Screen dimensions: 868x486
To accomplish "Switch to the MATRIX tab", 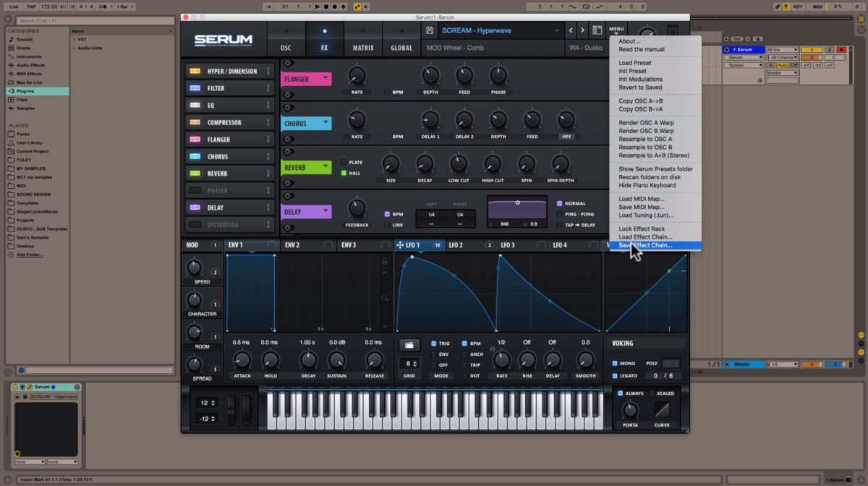I will point(363,40).
